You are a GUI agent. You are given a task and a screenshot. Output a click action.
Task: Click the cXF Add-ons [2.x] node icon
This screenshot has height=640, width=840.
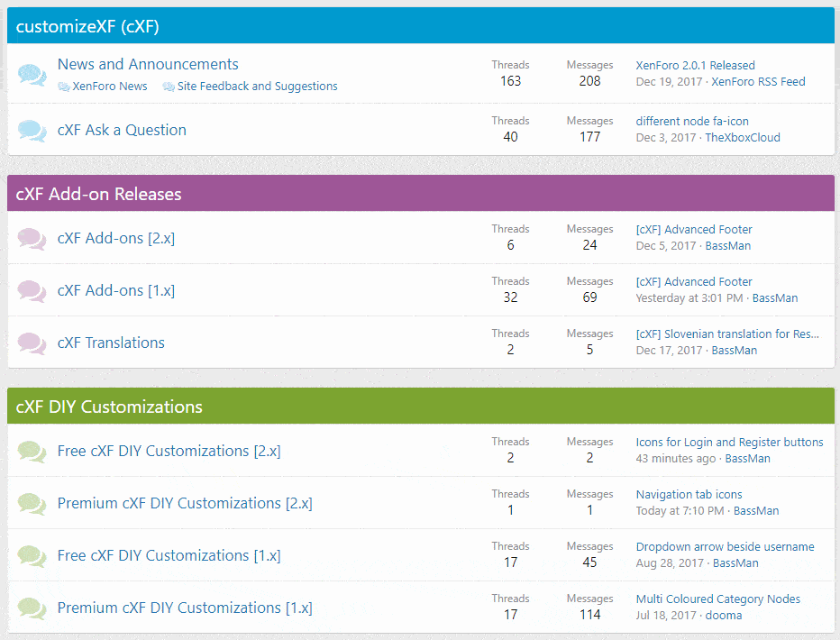coord(32,238)
